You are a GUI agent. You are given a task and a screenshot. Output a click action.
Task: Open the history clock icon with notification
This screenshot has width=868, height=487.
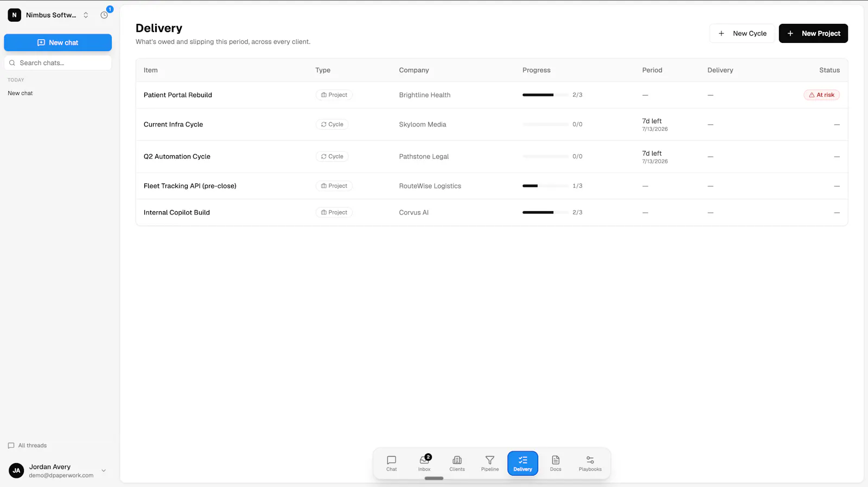pyautogui.click(x=104, y=15)
